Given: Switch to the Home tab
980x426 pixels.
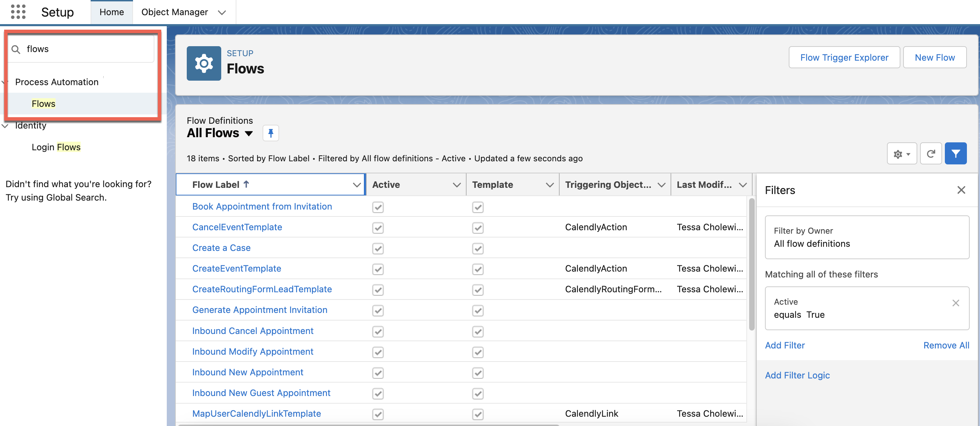Looking at the screenshot, I should (111, 12).
